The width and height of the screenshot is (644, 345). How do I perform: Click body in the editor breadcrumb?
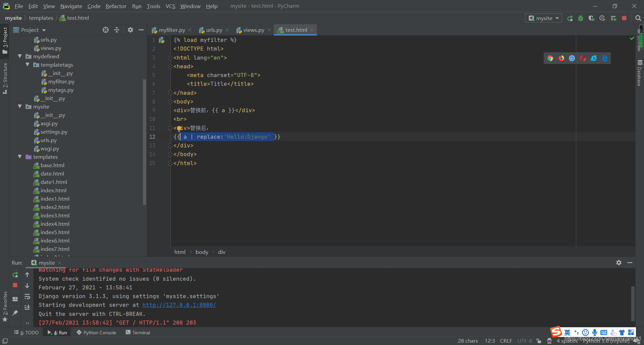coord(202,252)
